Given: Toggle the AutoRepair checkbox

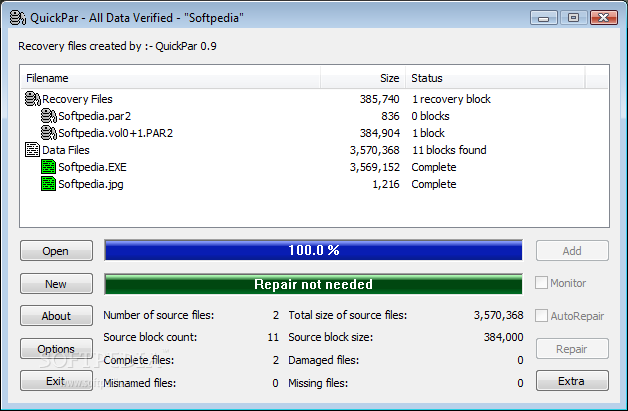Looking at the screenshot, I should (x=541, y=316).
